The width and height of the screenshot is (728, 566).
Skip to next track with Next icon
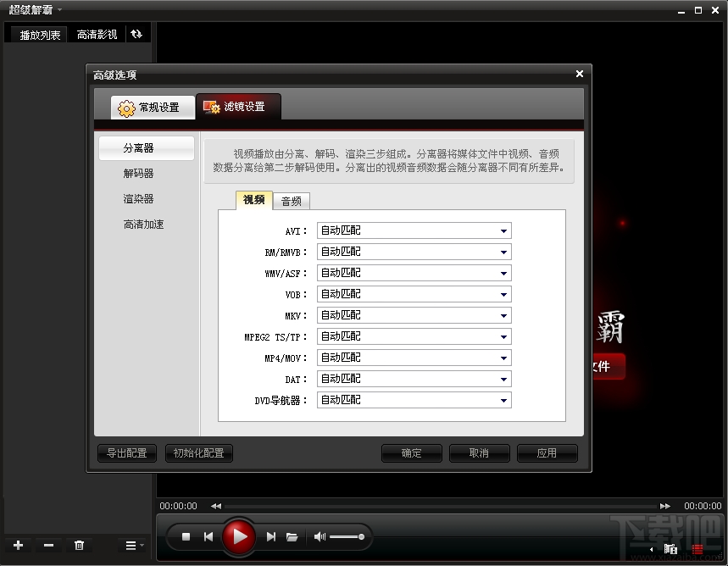point(270,535)
